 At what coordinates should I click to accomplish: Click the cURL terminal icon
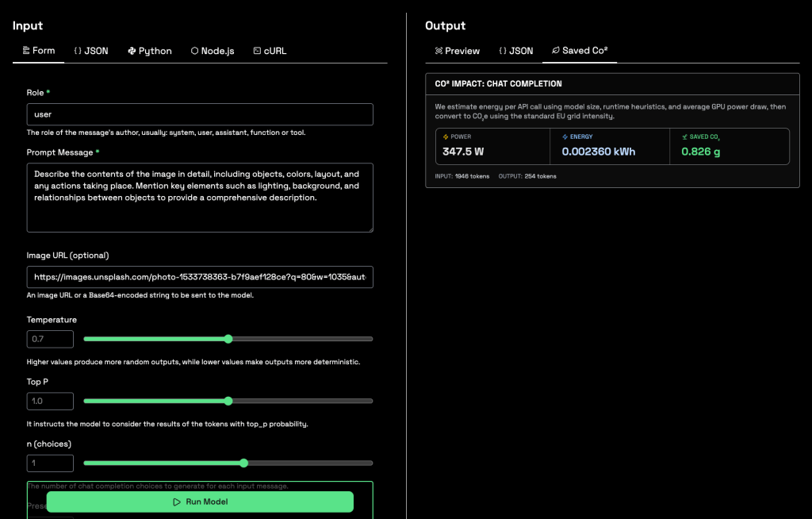coord(257,51)
